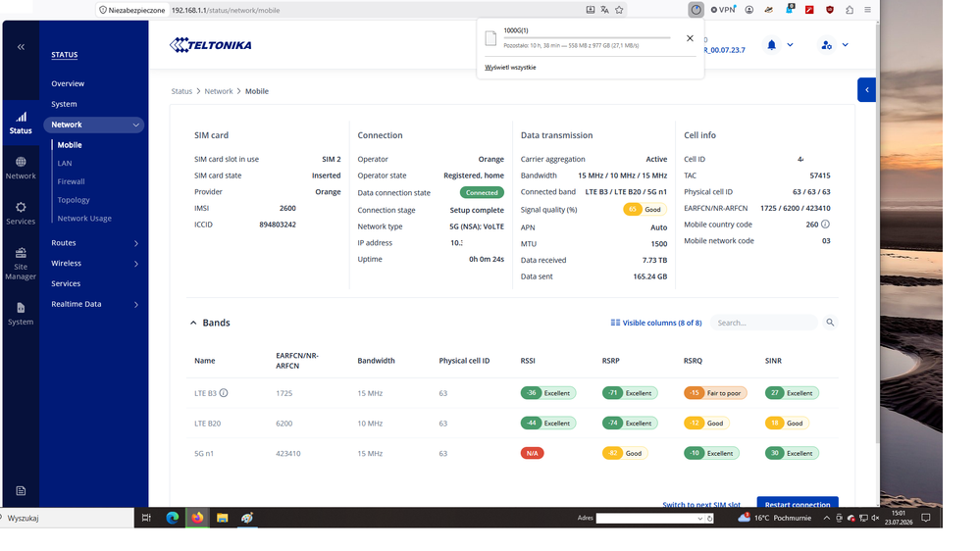Click the info icon beside Mobile country code
The image size is (980, 551).
[825, 225]
